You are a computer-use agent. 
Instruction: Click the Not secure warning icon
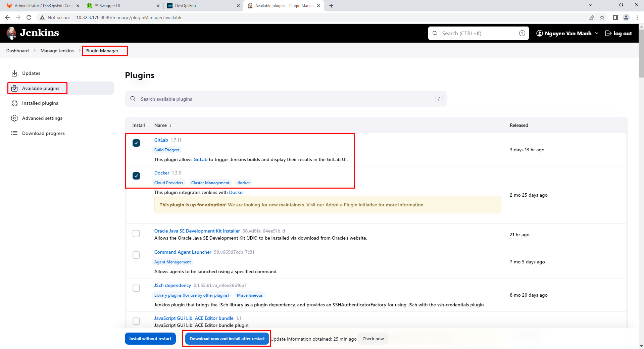(42, 17)
